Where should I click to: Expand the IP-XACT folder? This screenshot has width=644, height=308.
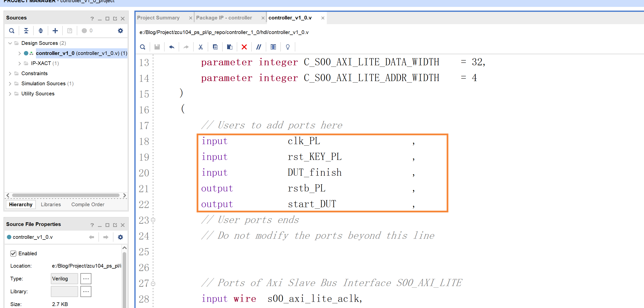tap(19, 63)
